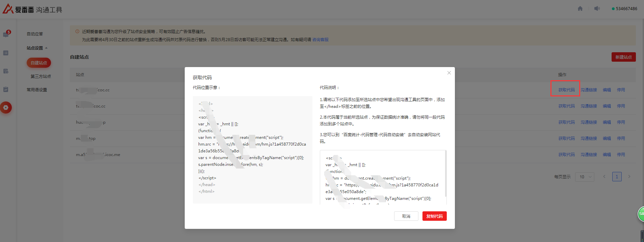
Task: Click account number 534667486
Action: pos(626,9)
